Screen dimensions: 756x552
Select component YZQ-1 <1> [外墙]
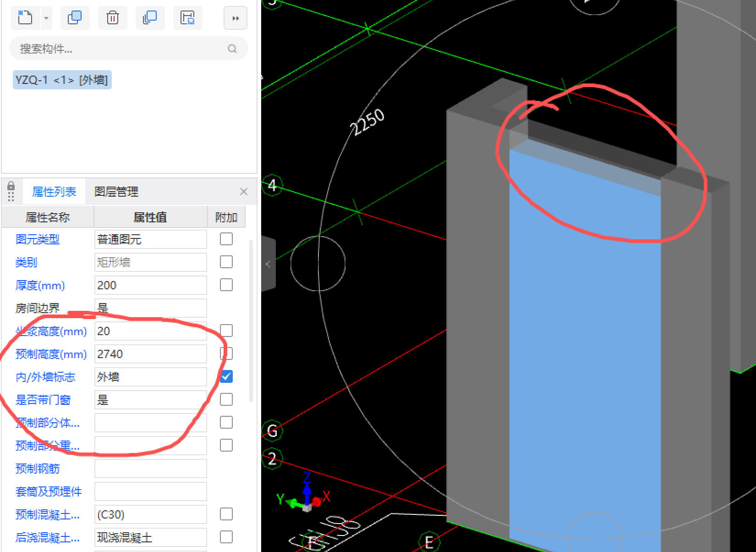pyautogui.click(x=62, y=80)
